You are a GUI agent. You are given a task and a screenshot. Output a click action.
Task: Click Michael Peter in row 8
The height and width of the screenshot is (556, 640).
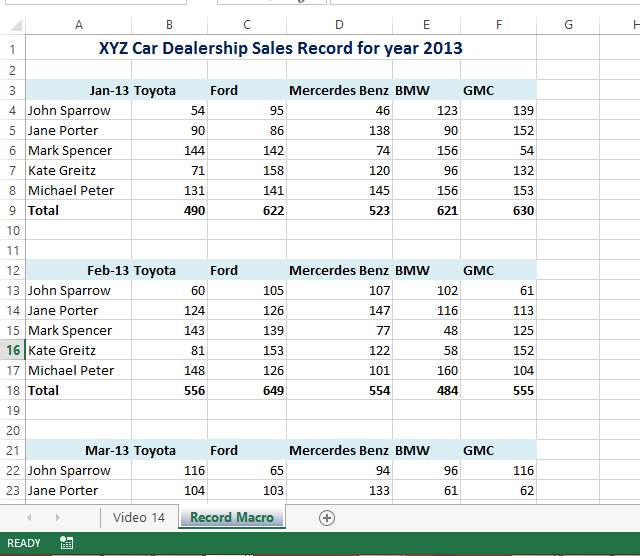79,190
